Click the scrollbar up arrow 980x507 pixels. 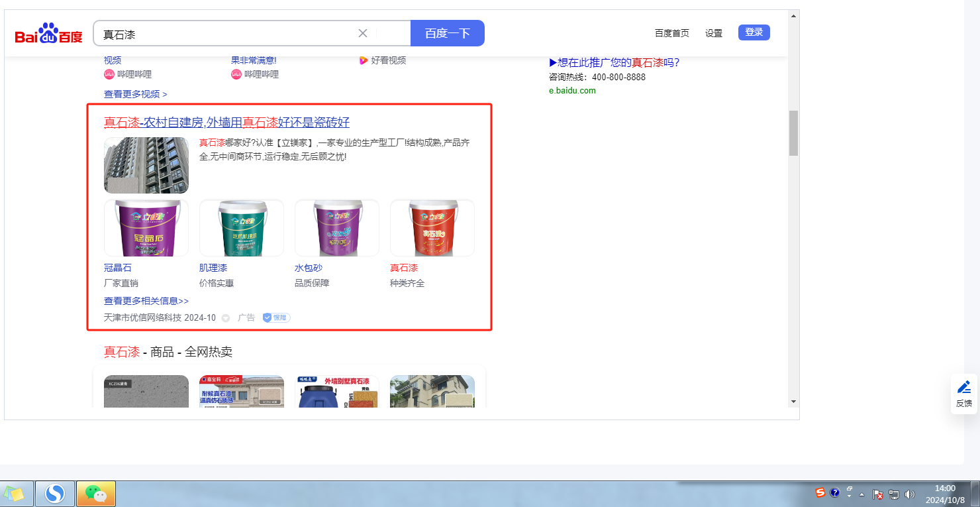(x=793, y=15)
